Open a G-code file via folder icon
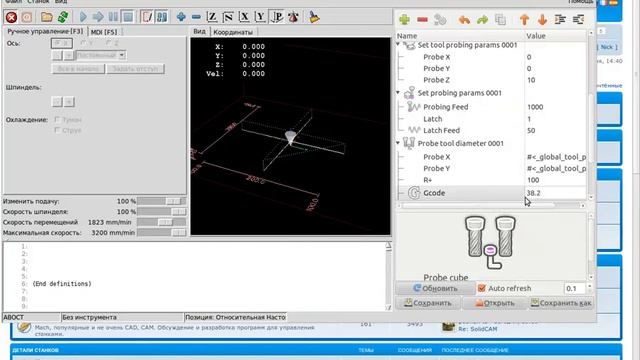The height and width of the screenshot is (360, 640). pyautogui.click(x=47, y=17)
